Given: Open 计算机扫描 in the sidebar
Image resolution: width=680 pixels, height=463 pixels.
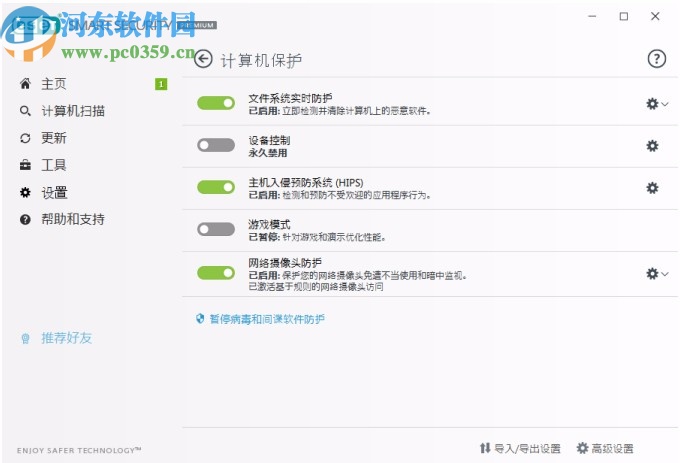Looking at the screenshot, I should (x=73, y=111).
